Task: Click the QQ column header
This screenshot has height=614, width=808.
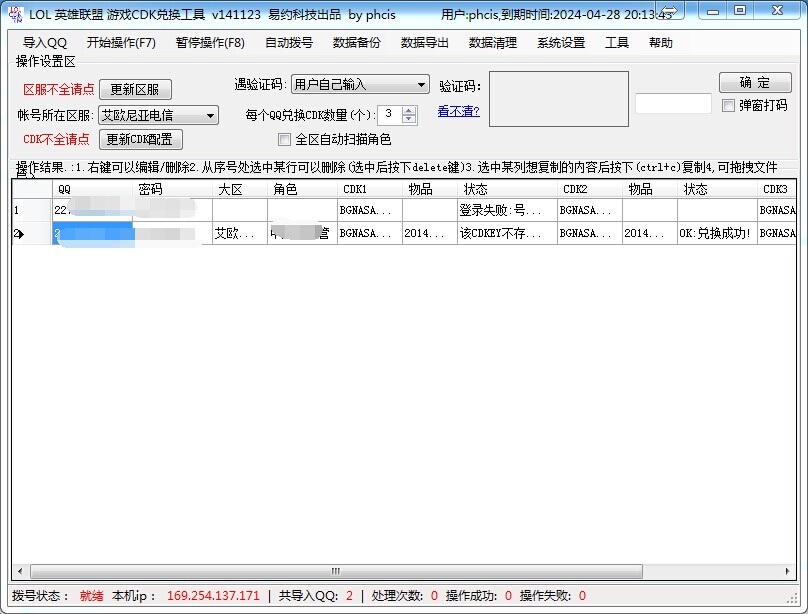Action: (x=92, y=189)
